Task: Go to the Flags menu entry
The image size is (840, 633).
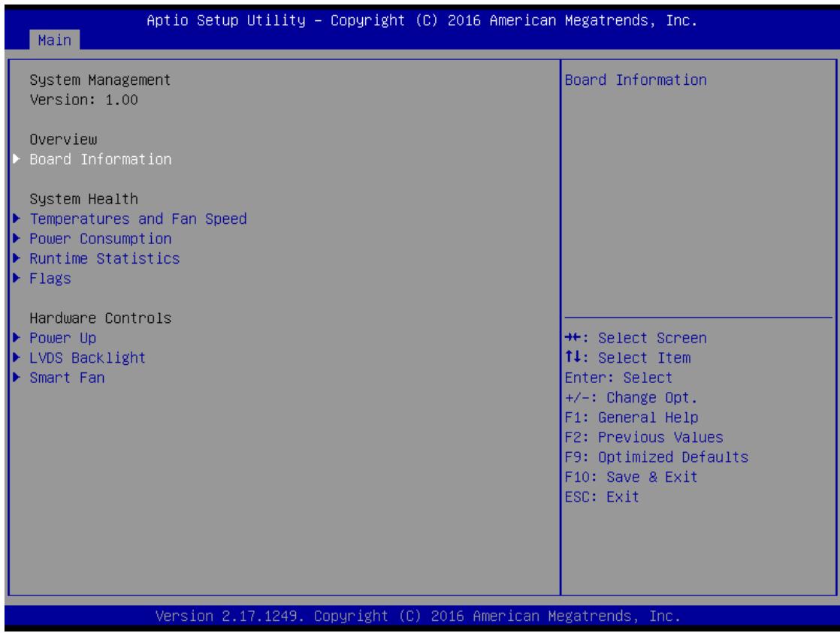Action: 50,279
